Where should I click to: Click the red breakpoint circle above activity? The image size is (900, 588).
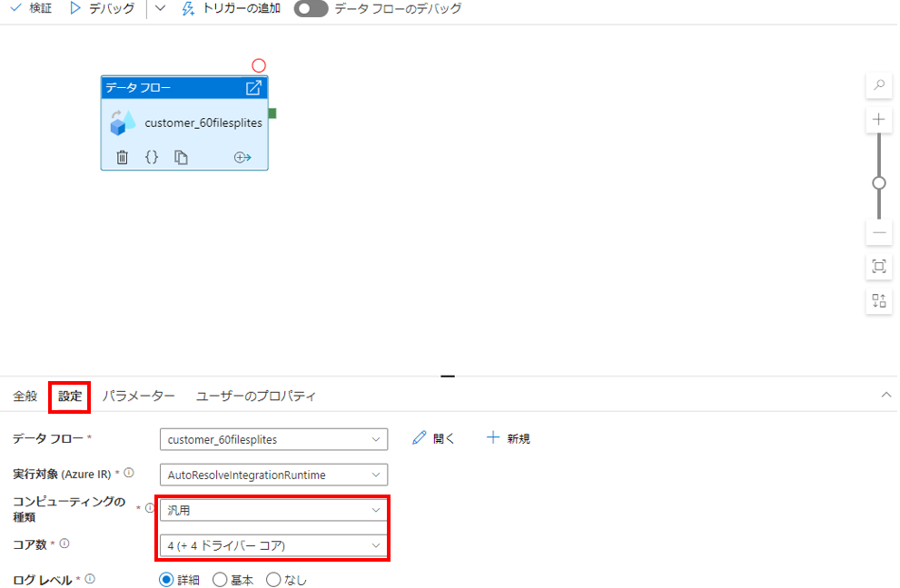click(259, 65)
